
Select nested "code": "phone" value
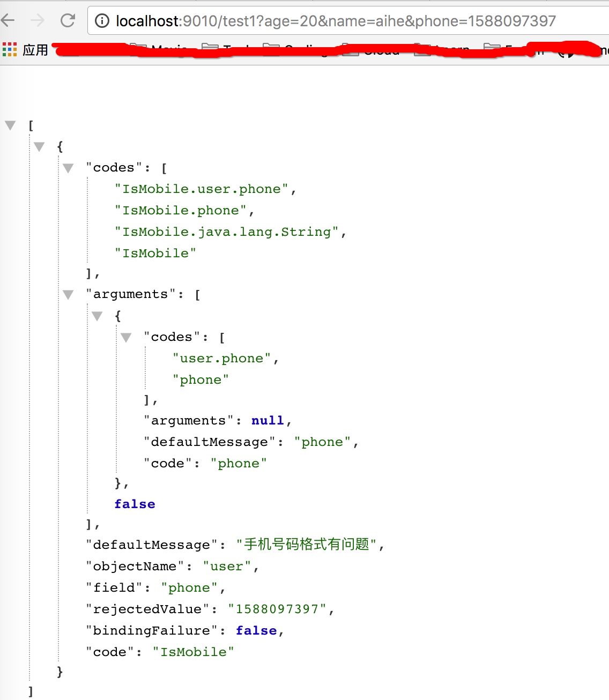point(239,464)
